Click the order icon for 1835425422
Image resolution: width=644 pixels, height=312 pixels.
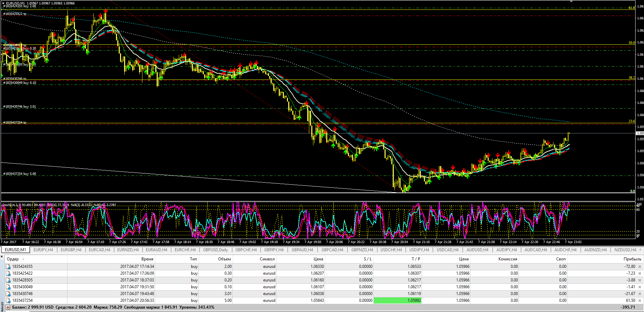pyautogui.click(x=8, y=273)
